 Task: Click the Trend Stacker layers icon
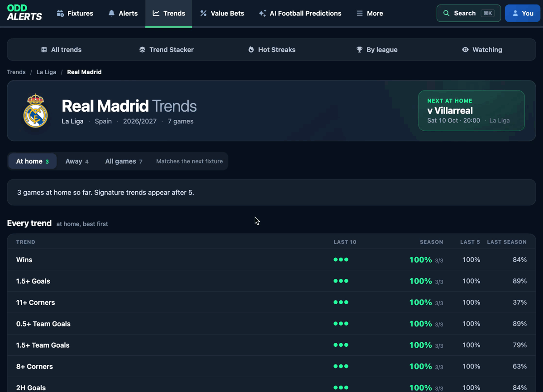[142, 50]
